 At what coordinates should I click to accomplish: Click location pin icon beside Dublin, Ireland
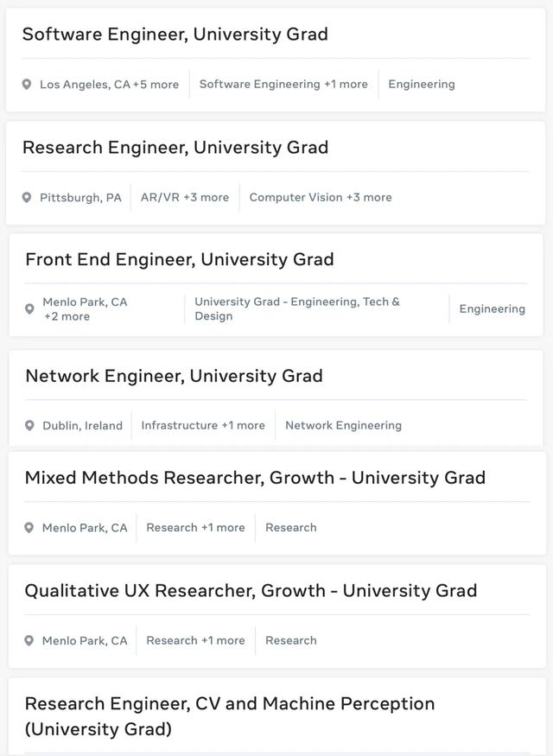[29, 426]
